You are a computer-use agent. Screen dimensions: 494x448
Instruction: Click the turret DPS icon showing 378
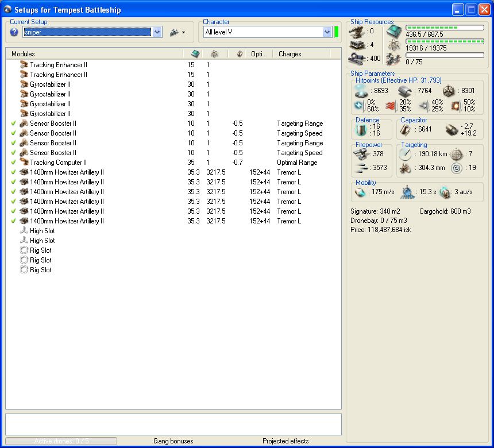(x=361, y=154)
